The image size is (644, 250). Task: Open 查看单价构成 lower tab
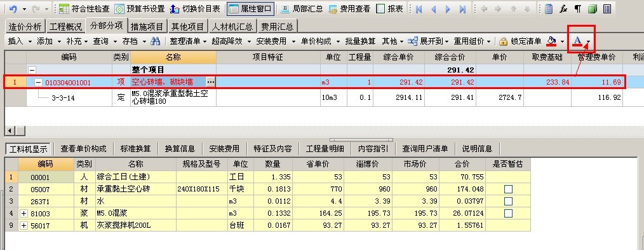pyautogui.click(x=83, y=148)
